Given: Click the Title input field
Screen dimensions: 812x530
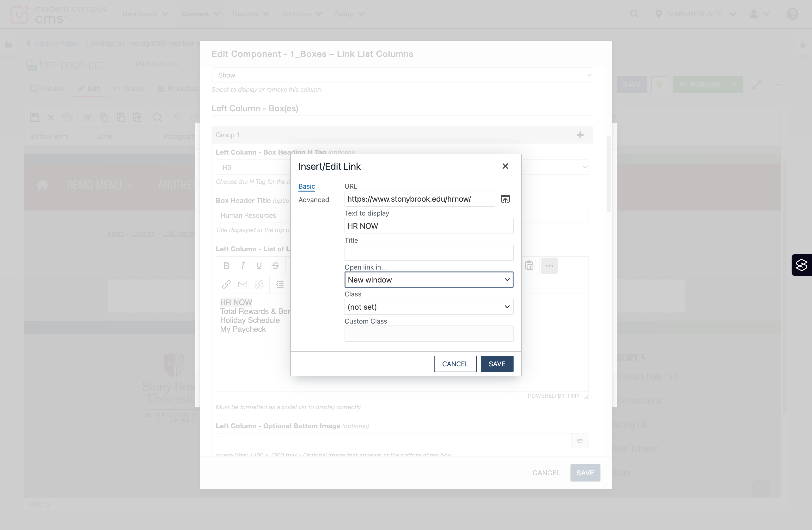Looking at the screenshot, I should click(x=429, y=253).
